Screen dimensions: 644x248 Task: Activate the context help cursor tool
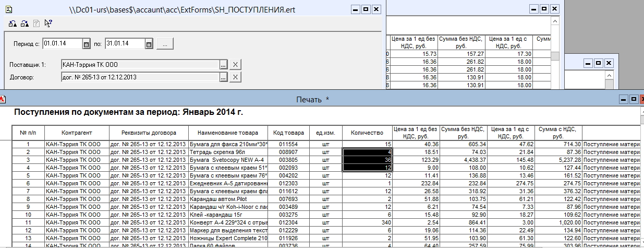click(x=48, y=23)
